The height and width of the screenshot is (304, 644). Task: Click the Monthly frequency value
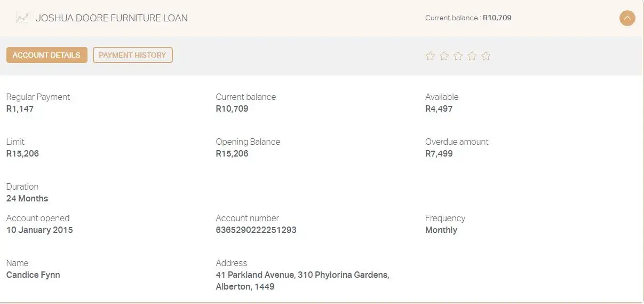coord(441,230)
